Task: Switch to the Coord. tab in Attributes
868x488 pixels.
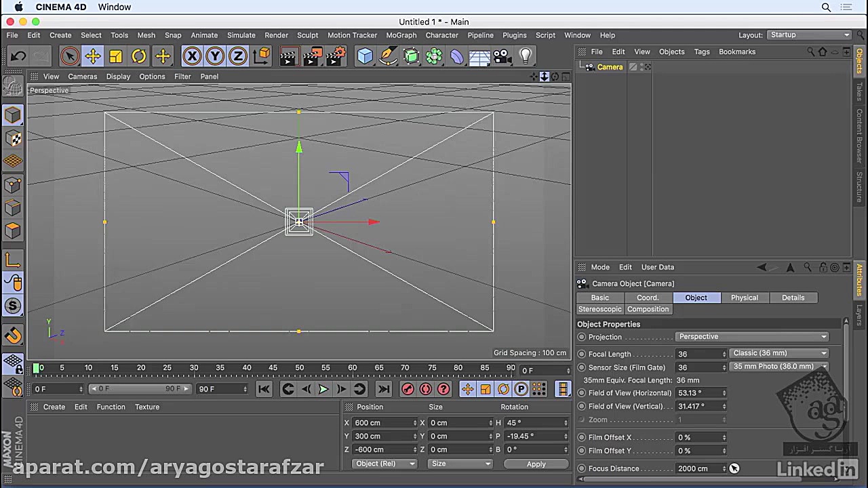Action: click(647, 298)
